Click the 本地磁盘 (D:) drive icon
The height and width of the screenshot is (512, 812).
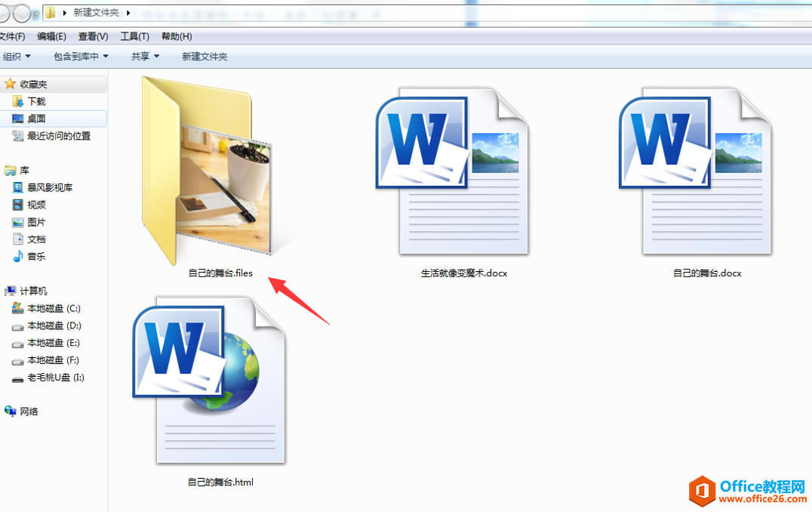[x=17, y=327]
